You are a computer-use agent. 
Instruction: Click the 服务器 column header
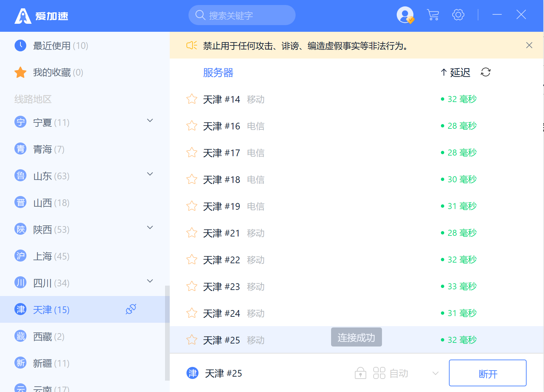coord(218,72)
